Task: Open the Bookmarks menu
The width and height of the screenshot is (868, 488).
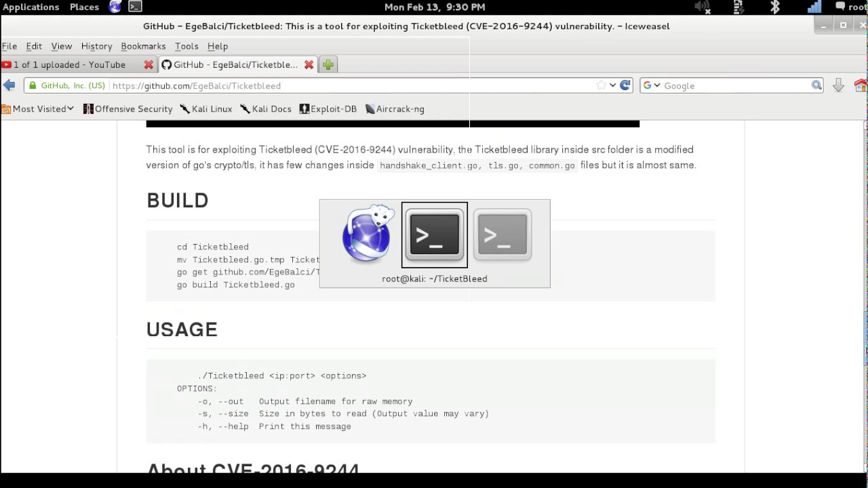Action: pyautogui.click(x=143, y=46)
